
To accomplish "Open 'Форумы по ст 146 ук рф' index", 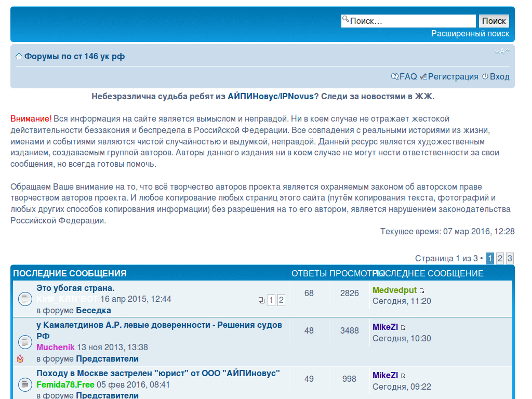I will coord(75,56).
